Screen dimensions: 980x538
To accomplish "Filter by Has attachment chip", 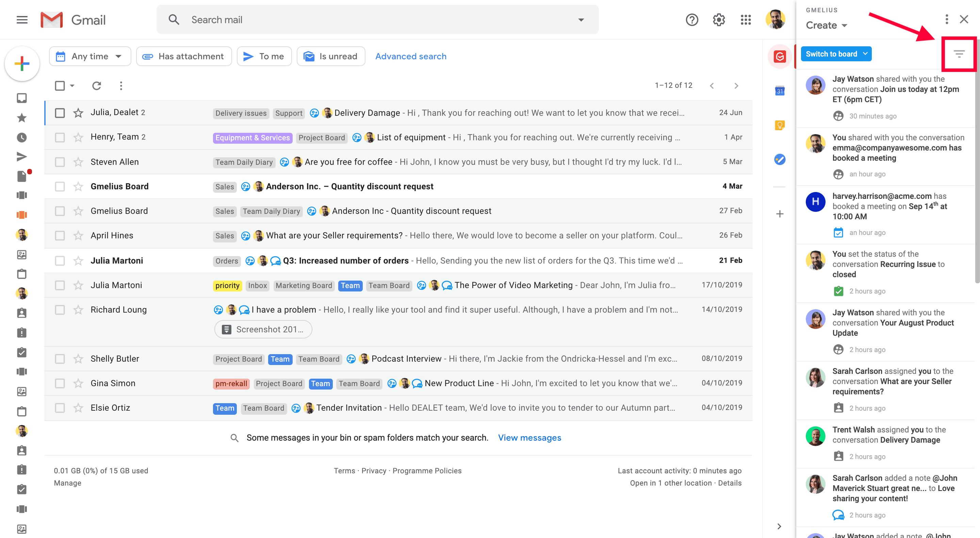I will 184,56.
